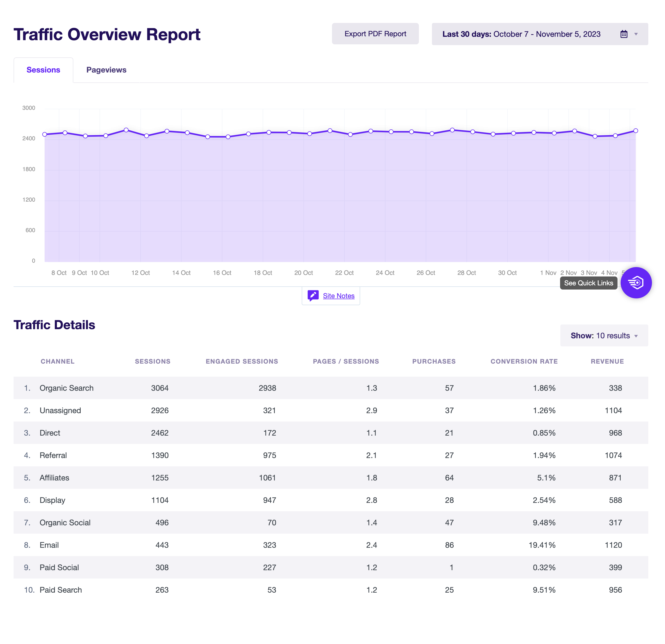Expand the date range dropdown arrow
Image resolution: width=665 pixels, height=644 pixels.
click(x=636, y=34)
